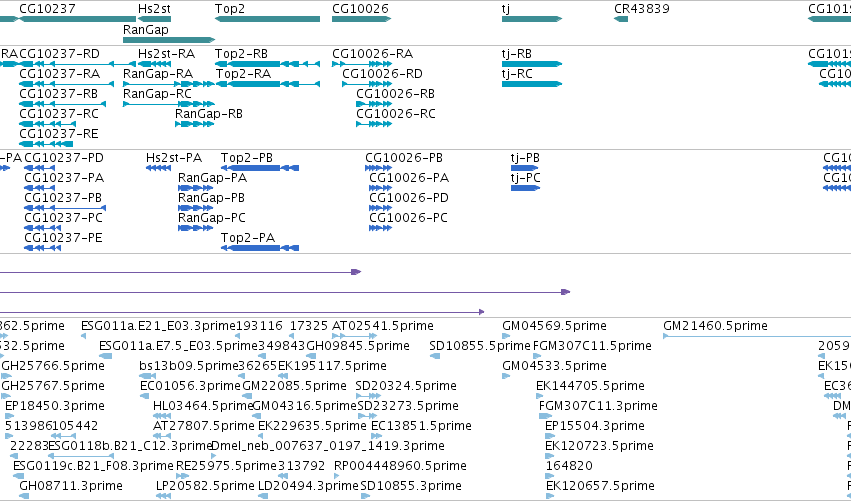Click EST GH09845.5prime

pyautogui.click(x=358, y=346)
